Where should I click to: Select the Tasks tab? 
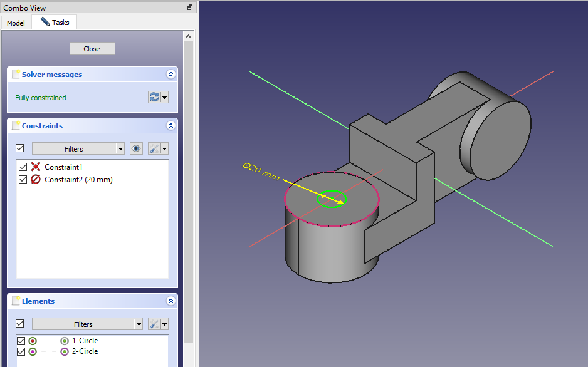pyautogui.click(x=56, y=23)
